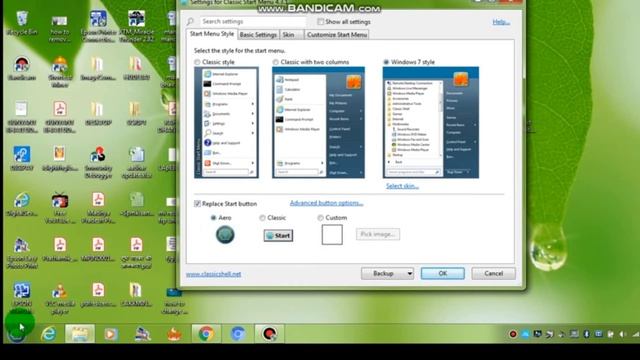Click the Bluetooth tray icon
This screenshot has width=640, height=360.
(x=587, y=334)
